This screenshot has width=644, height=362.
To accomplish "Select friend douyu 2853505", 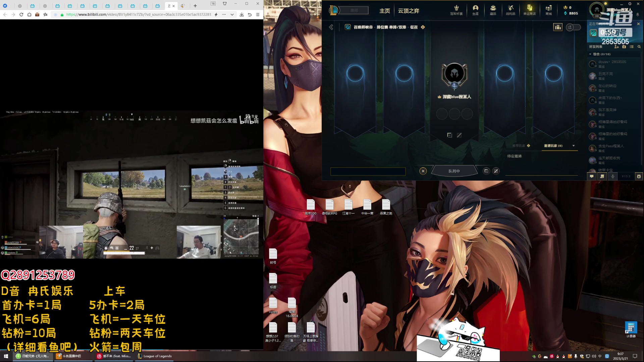I will [x=614, y=64].
